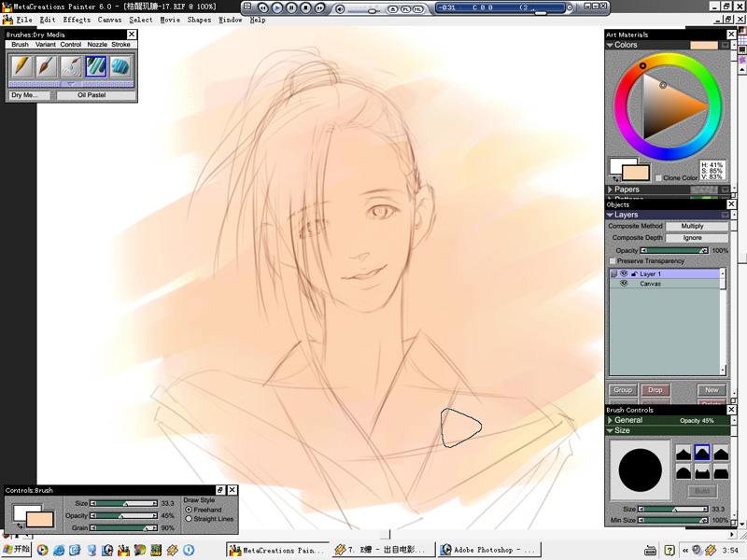
Task: Open the Effects menu
Action: (x=77, y=20)
